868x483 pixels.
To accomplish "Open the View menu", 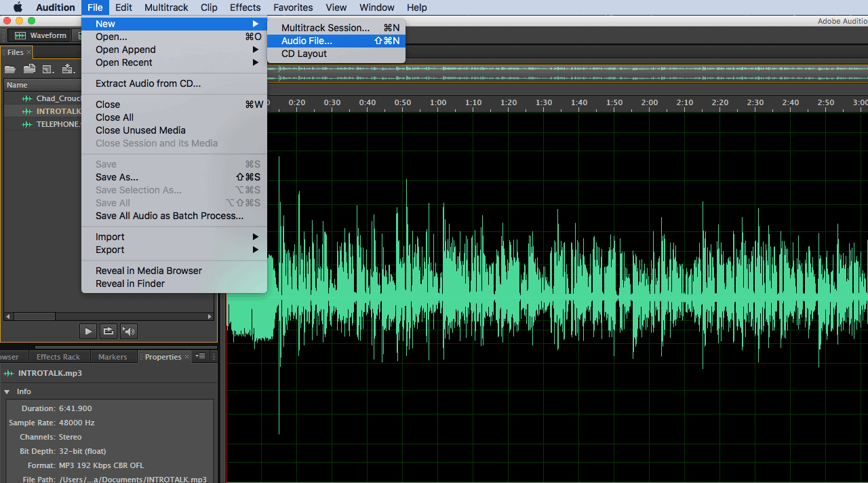I will point(336,7).
